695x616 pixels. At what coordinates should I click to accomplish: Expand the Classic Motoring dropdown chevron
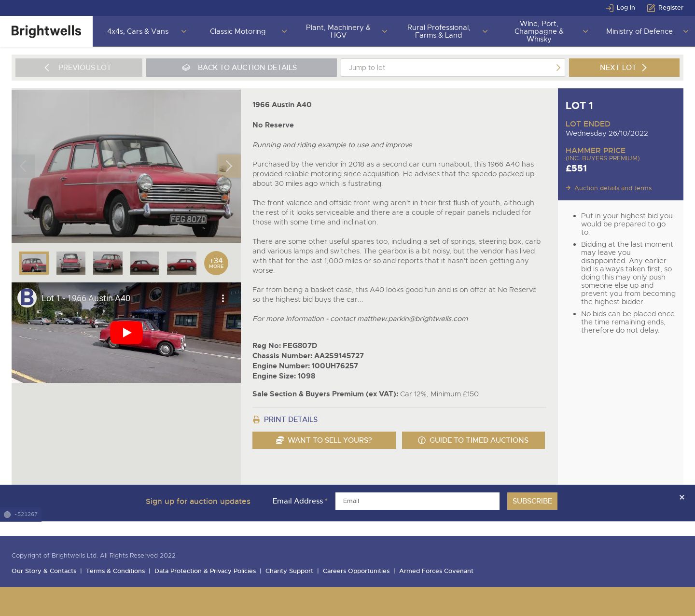[x=284, y=31]
